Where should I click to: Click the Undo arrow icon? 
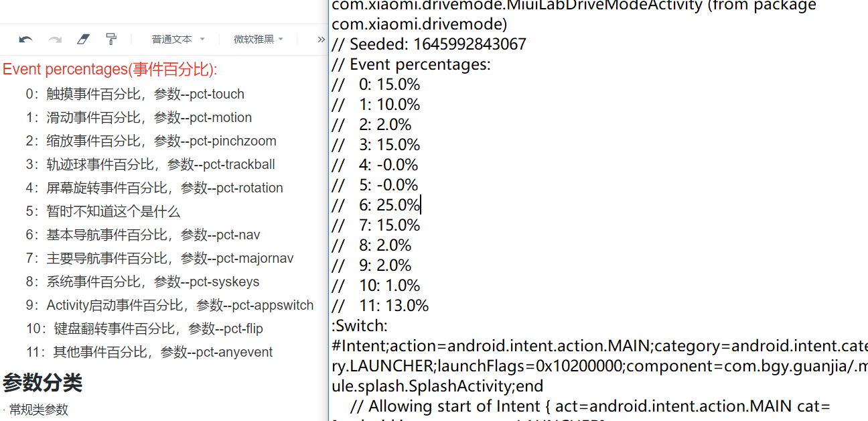[x=25, y=39]
